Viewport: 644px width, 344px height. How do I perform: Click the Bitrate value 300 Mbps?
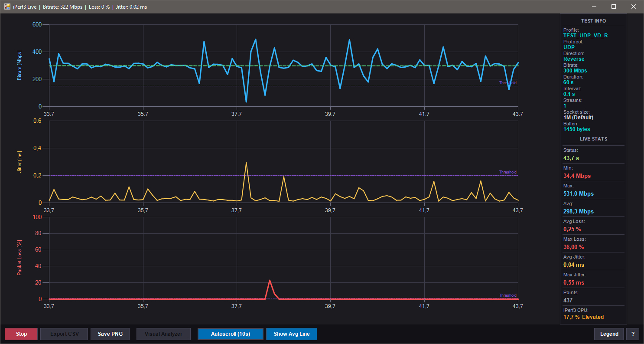click(575, 71)
